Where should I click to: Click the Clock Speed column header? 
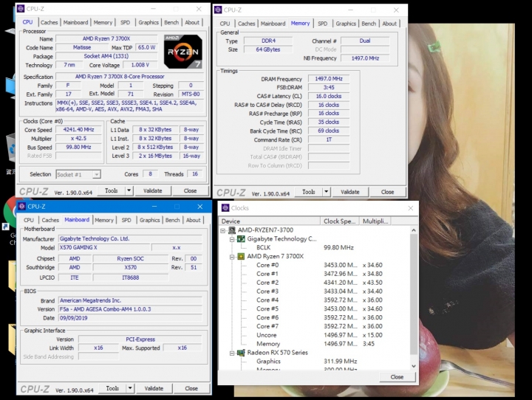pos(340,221)
